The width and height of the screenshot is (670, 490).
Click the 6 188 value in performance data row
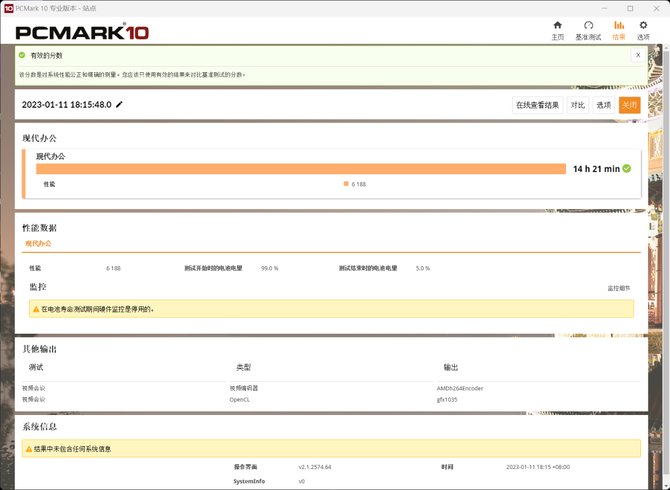(x=113, y=268)
